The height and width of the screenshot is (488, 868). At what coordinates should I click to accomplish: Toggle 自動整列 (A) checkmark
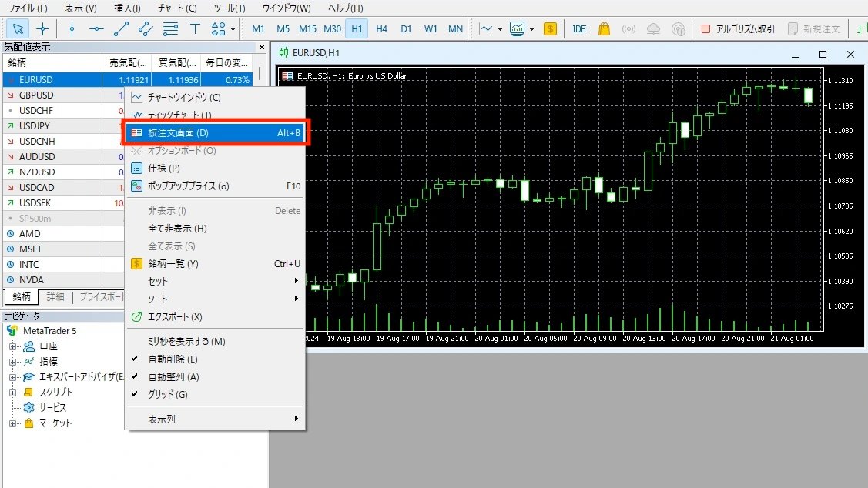point(216,377)
